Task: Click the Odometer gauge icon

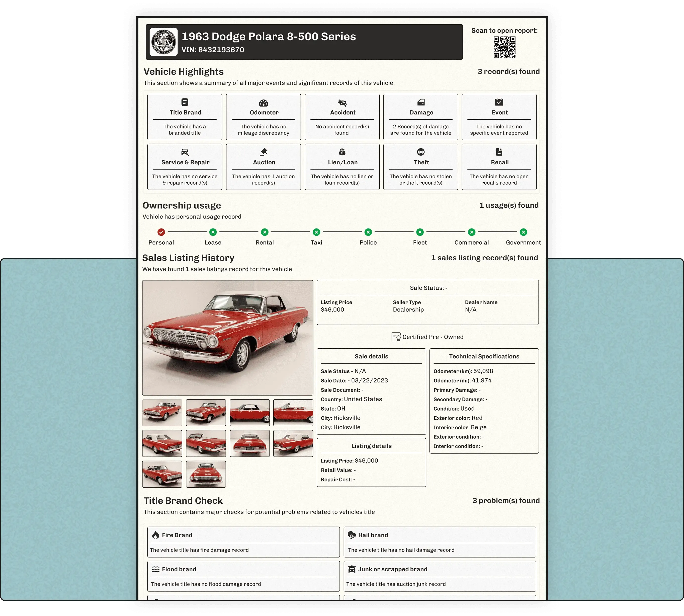Action: tap(264, 102)
